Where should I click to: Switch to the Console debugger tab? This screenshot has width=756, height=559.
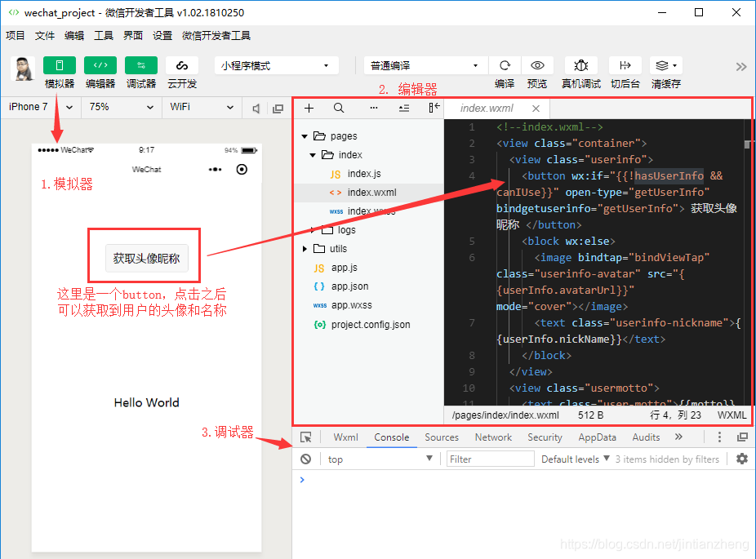coord(392,437)
